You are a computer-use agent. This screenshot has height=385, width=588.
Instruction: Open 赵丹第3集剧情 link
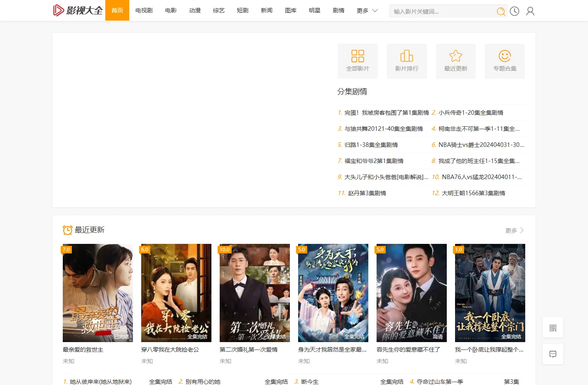coord(367,193)
